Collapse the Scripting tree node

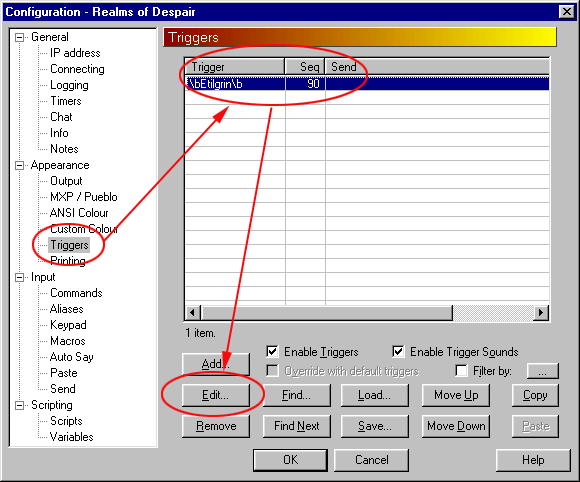pyautogui.click(x=19, y=405)
